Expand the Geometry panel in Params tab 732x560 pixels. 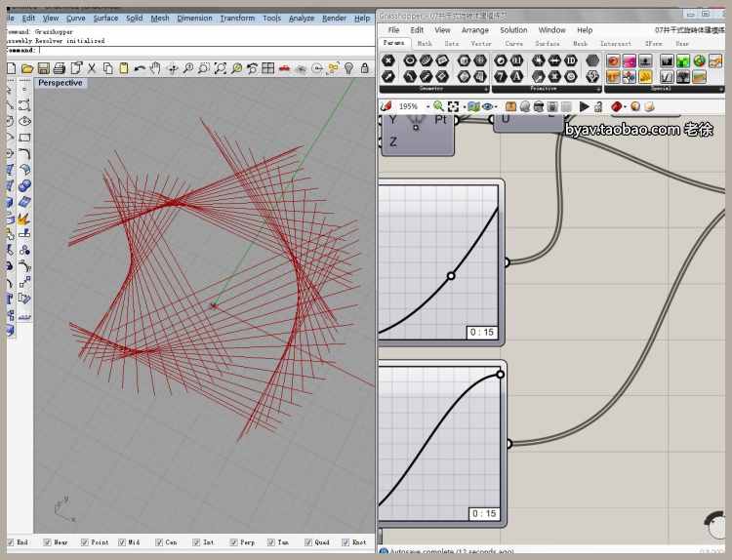tap(485, 89)
